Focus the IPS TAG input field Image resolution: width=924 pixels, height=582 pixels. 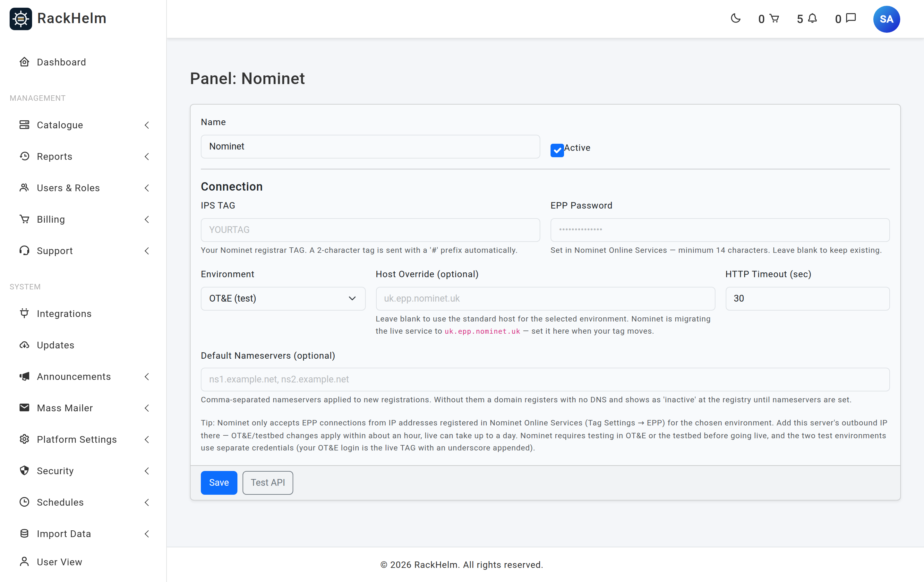point(370,230)
